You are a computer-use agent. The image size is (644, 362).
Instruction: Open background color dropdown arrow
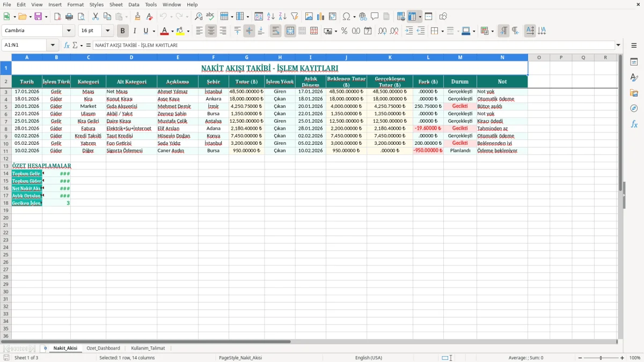coord(188,31)
